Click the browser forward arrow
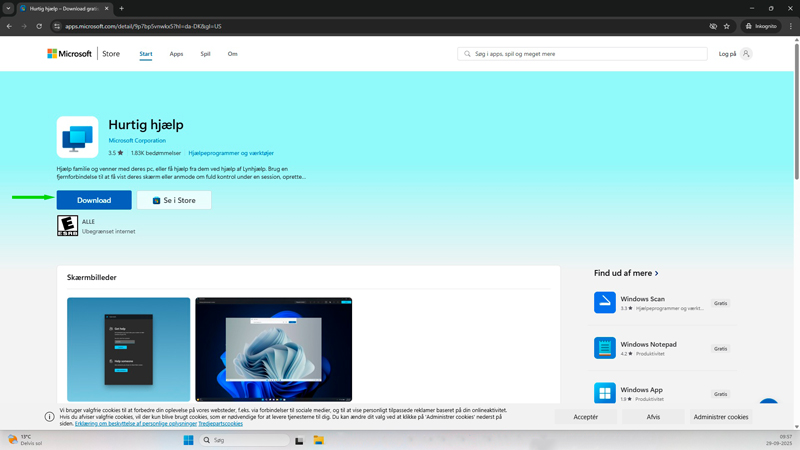 pyautogui.click(x=24, y=26)
